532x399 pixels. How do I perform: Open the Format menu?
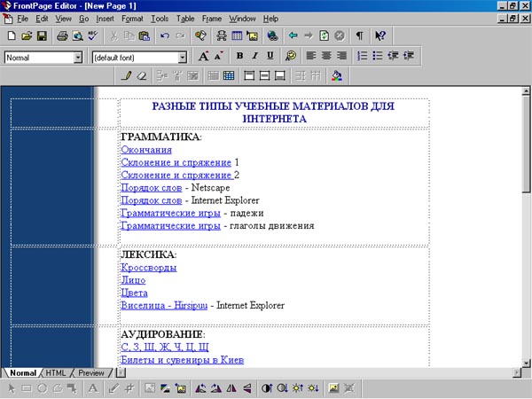coord(130,18)
